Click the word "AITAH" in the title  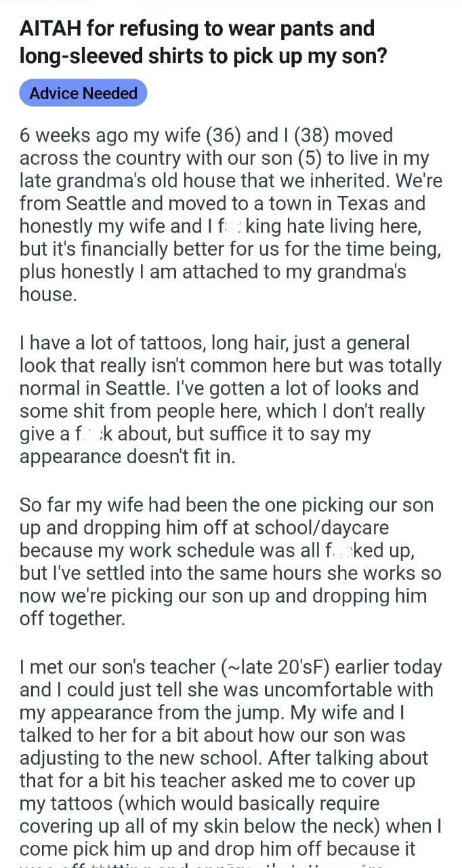[x=51, y=29]
